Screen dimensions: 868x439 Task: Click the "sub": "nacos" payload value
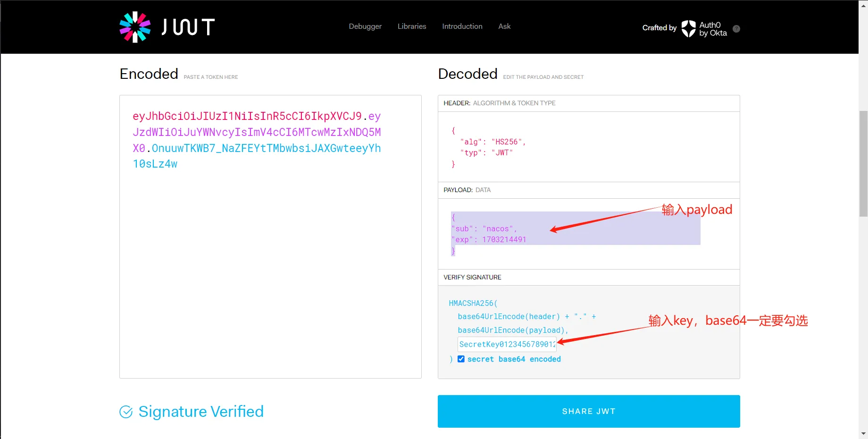[484, 228]
